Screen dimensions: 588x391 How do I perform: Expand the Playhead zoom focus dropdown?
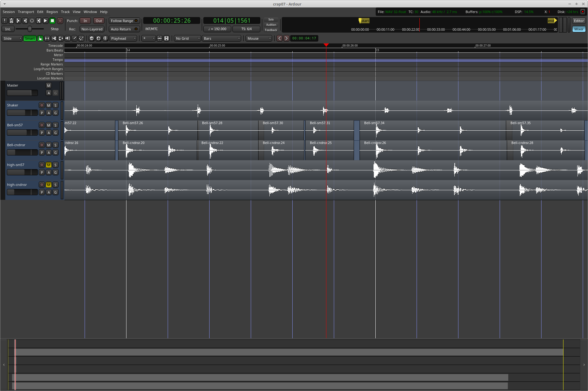coord(123,38)
